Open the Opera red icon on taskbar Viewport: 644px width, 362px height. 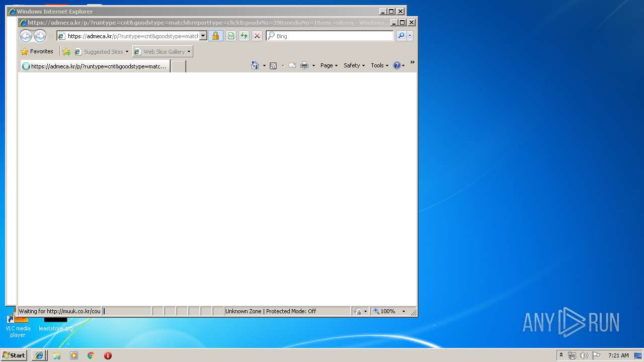pyautogui.click(x=108, y=355)
